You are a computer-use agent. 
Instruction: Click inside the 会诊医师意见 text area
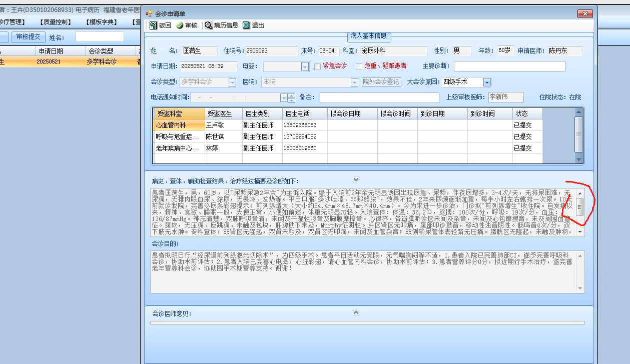click(367, 323)
